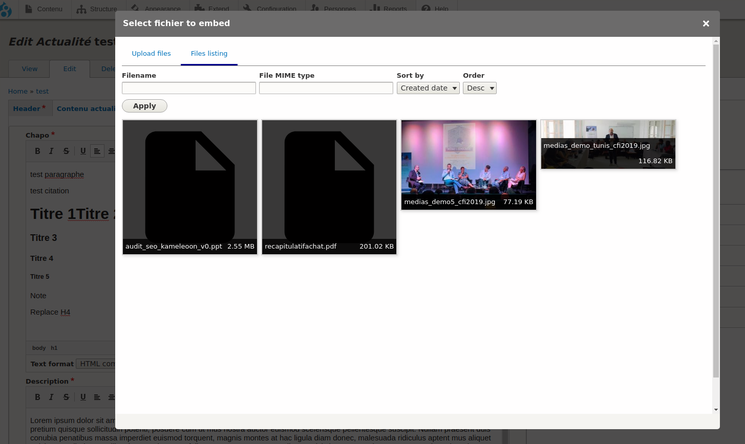Viewport: 745px width, 444px height.
Task: Switch to the View tab of the page
Action: point(29,69)
